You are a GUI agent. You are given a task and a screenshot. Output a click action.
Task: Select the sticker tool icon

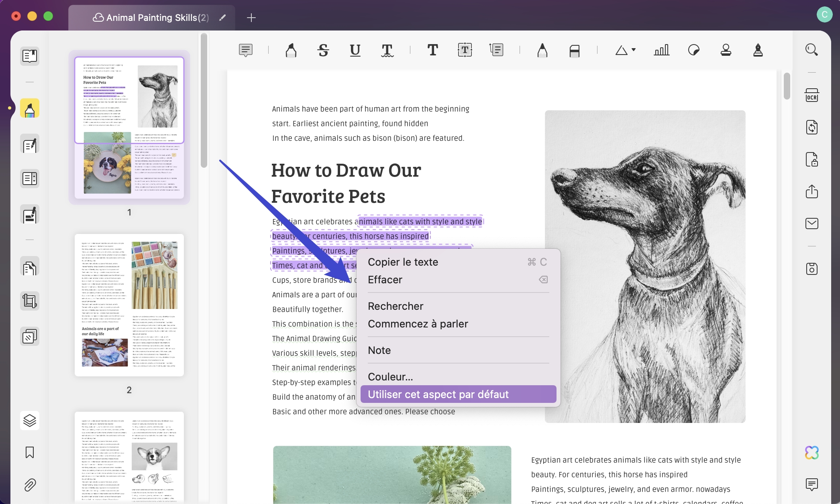point(693,50)
